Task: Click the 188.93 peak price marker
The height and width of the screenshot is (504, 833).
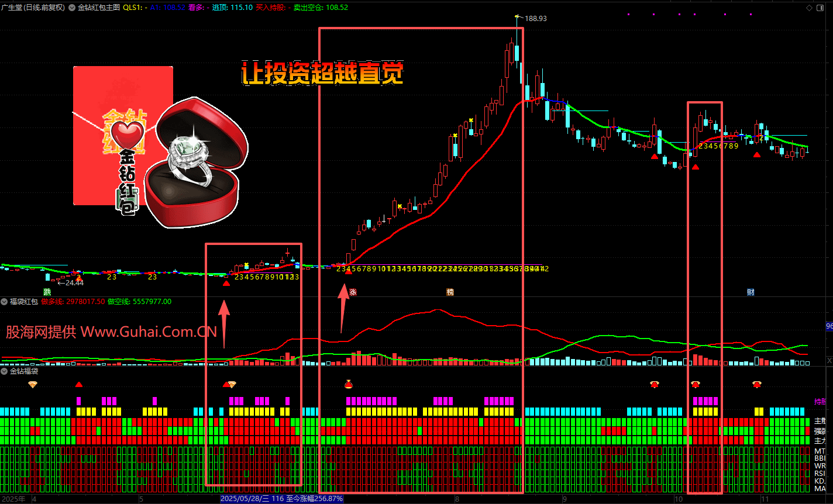Action: tap(535, 19)
